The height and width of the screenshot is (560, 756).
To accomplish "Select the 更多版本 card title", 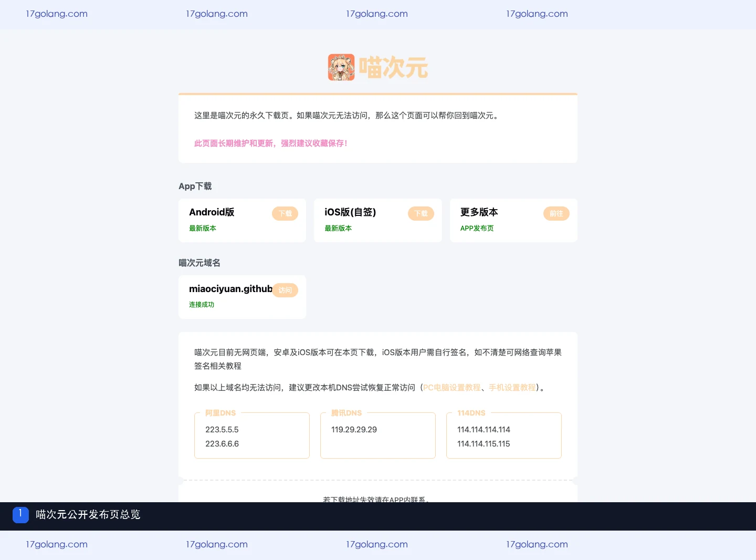I will pos(479,212).
